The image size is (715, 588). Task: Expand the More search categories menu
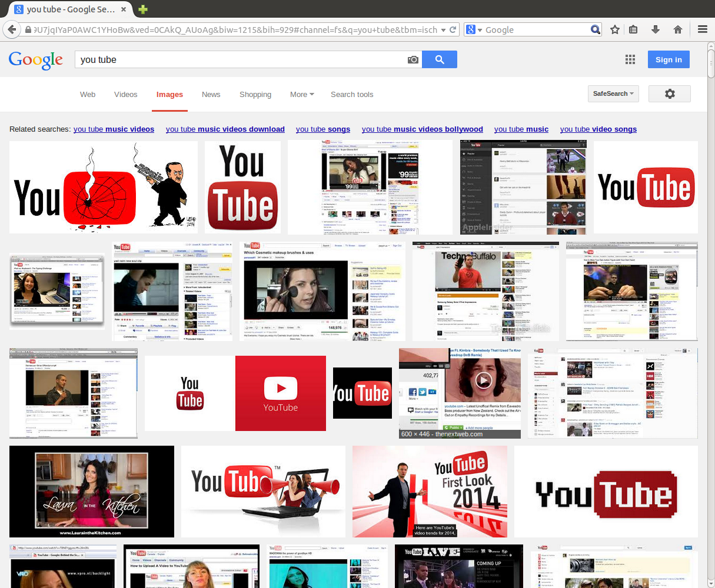tap(302, 95)
